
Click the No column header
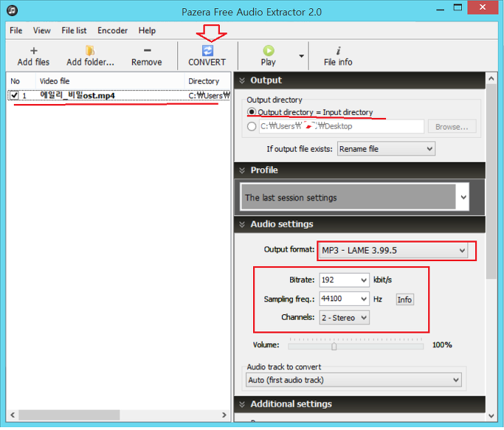pos(21,81)
